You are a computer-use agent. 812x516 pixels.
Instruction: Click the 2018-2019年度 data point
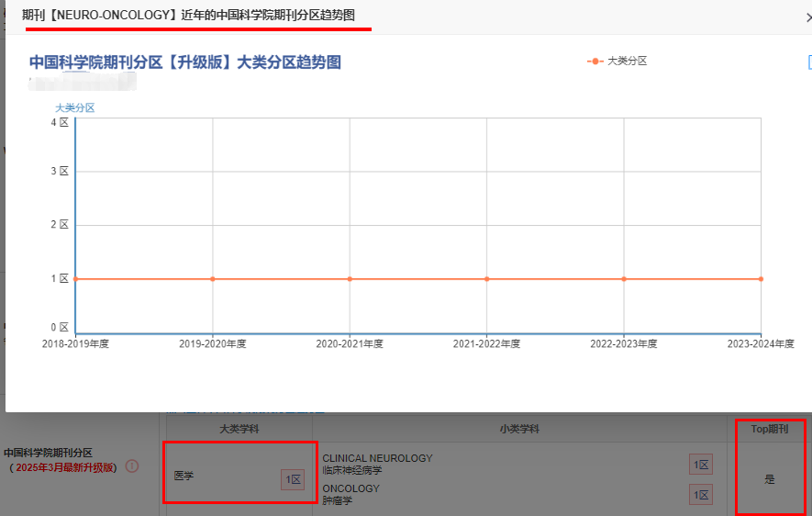pos(75,279)
